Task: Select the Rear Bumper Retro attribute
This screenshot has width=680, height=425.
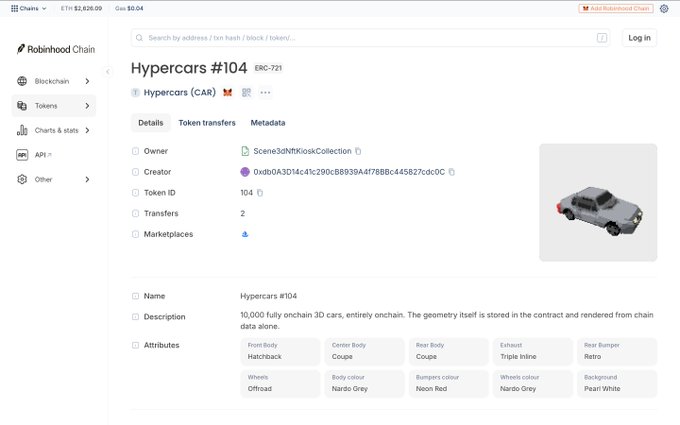Action: (x=617, y=351)
